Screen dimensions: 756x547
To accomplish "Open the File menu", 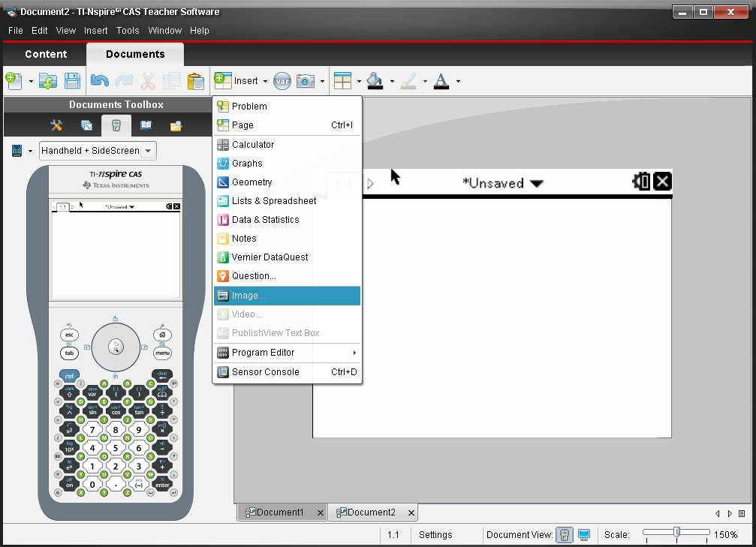I will (x=16, y=30).
